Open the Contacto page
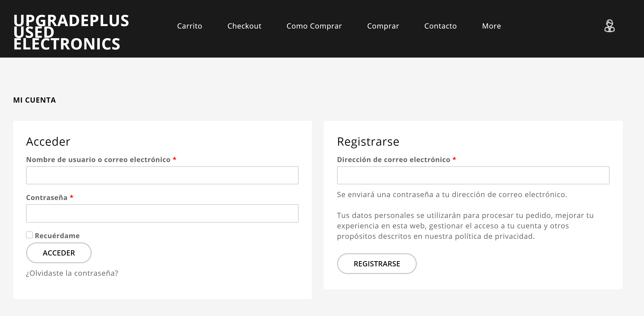Viewport: 644px width, 316px height. pyautogui.click(x=440, y=26)
